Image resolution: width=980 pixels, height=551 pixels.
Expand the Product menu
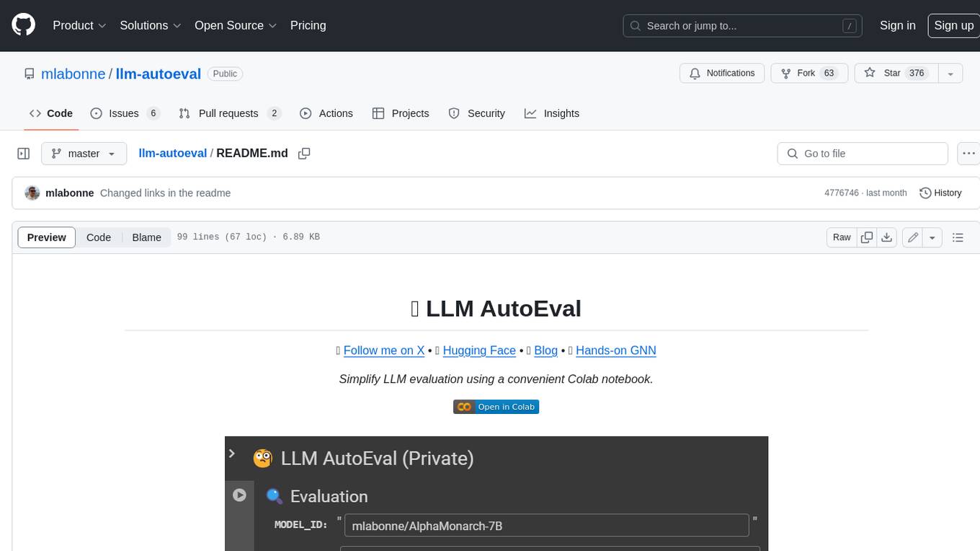coord(79,25)
